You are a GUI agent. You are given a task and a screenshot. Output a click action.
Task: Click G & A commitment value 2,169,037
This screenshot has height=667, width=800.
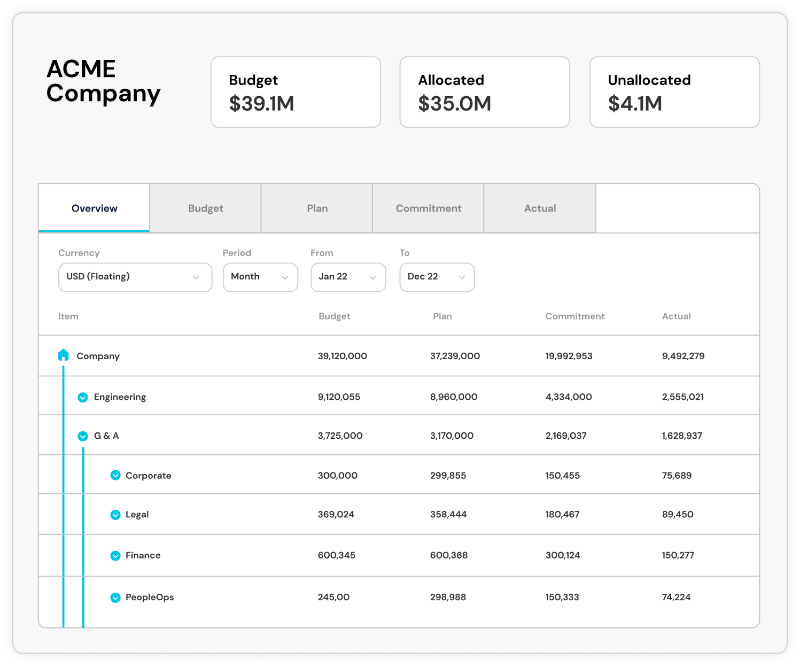pyautogui.click(x=566, y=436)
